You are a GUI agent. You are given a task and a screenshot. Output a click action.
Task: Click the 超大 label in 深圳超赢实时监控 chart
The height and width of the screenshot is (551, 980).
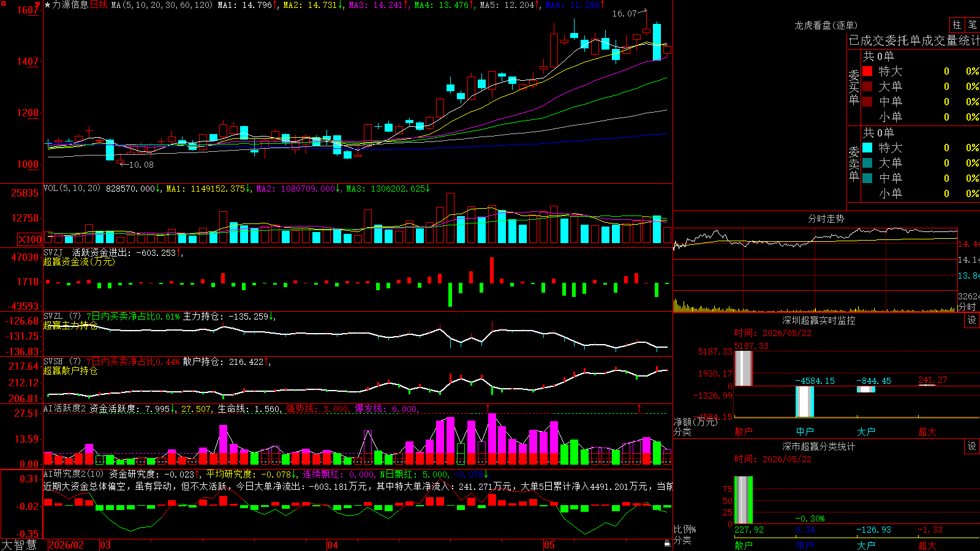(x=927, y=432)
